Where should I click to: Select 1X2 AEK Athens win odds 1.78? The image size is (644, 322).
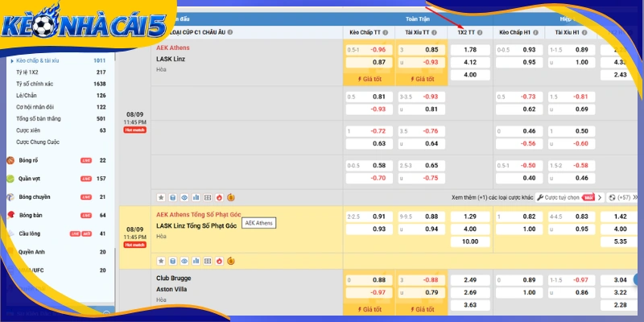pyautogui.click(x=470, y=50)
